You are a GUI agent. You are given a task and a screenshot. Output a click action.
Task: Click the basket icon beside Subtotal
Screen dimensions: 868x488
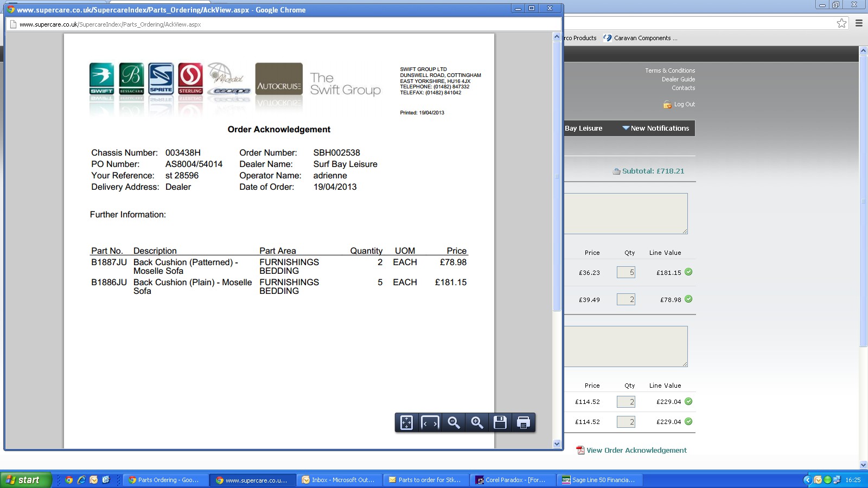[x=616, y=171]
